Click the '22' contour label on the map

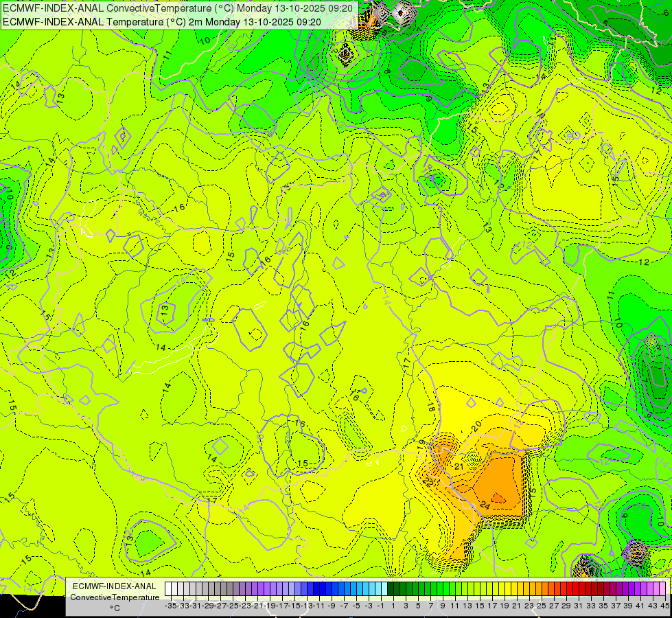click(x=428, y=481)
